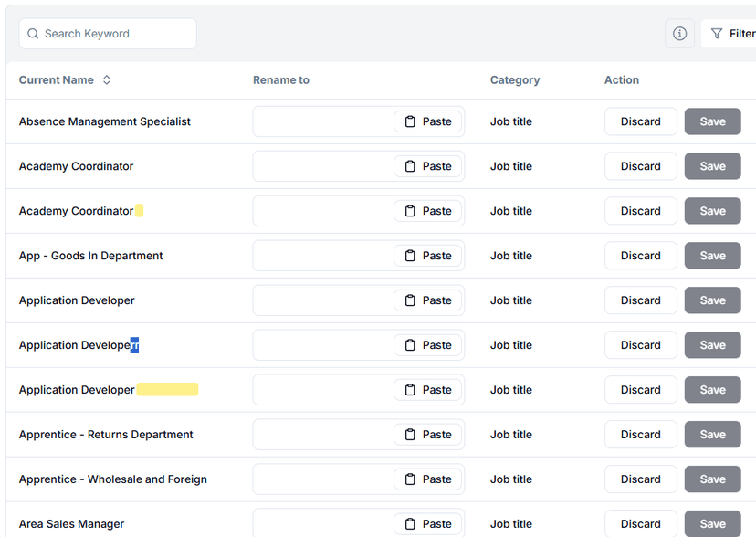Click the Search Keyword input field

[107, 33]
